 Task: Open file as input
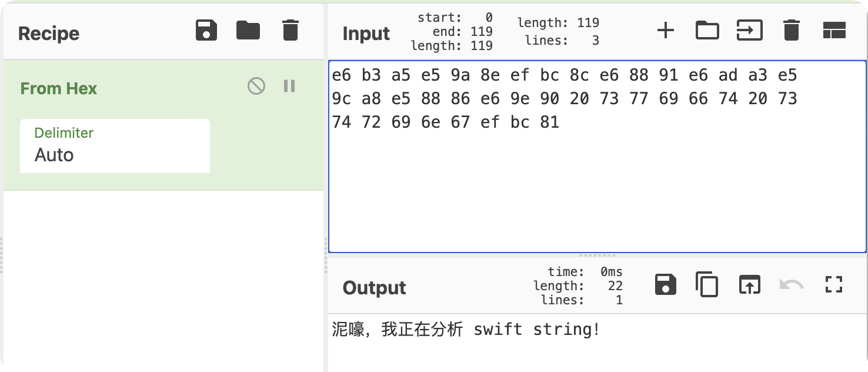[749, 31]
